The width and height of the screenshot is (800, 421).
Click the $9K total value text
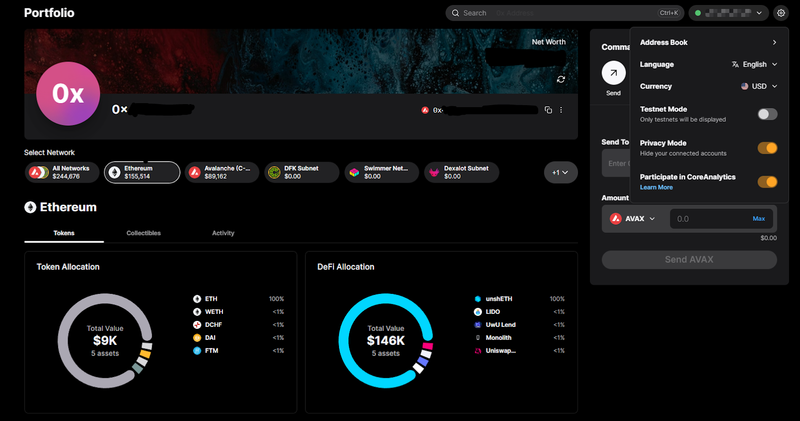pyautogui.click(x=105, y=340)
